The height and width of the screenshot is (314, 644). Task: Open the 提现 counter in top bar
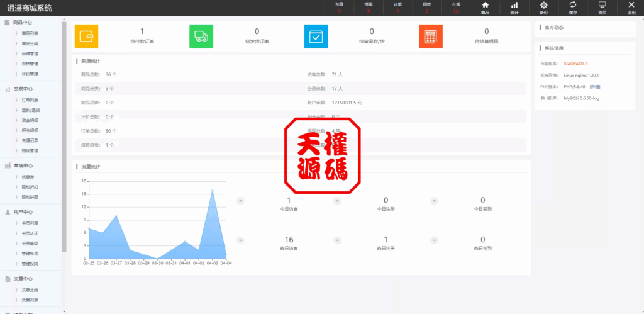(x=369, y=8)
